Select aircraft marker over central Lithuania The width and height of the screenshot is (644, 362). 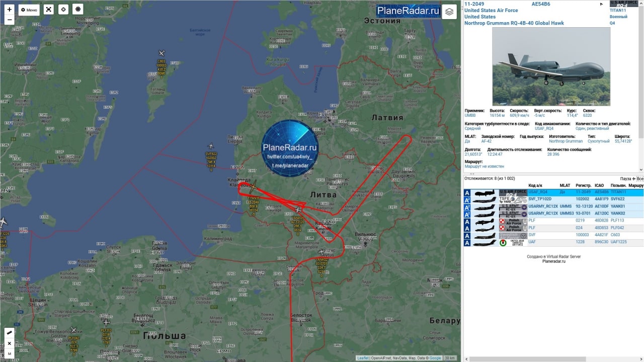[x=298, y=210]
